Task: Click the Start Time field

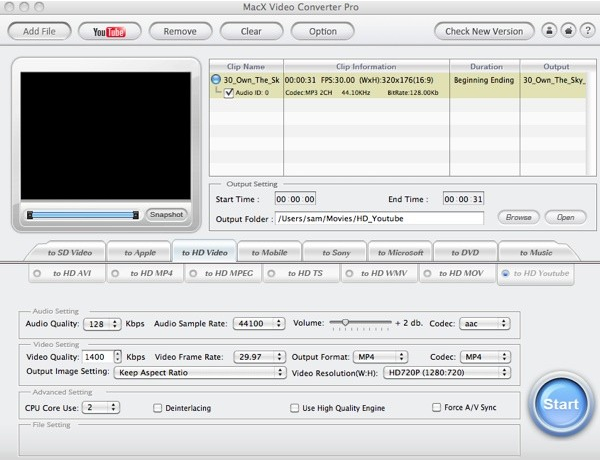Action: [295, 199]
